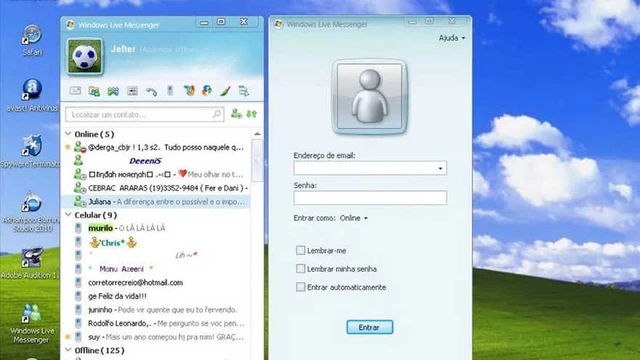
Task: Click the soccer ball display picture
Action: (x=85, y=56)
